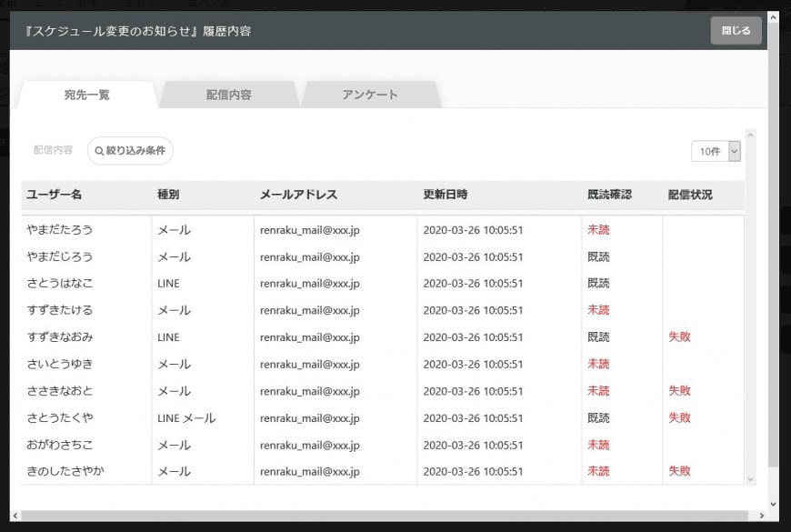Click LINE メール type for さとうたくや
Viewport: 791px width, 532px height.
[x=186, y=418]
